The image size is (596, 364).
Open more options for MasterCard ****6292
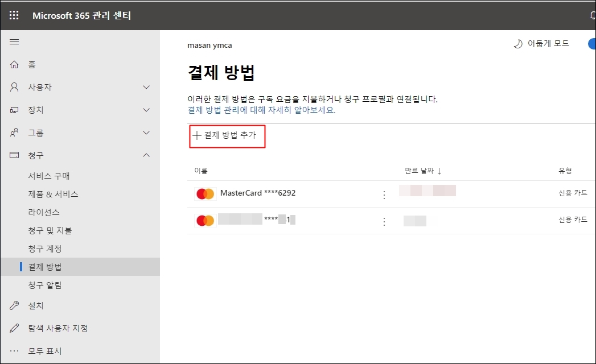384,195
